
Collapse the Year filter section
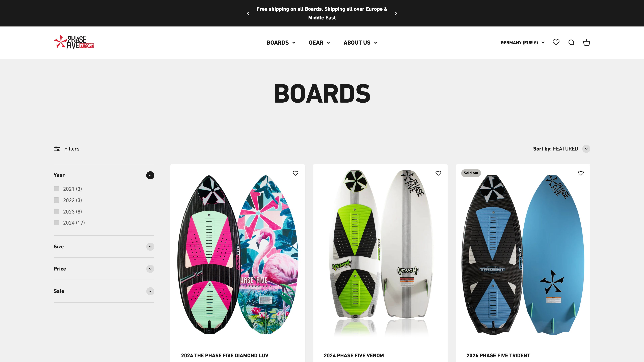150,175
